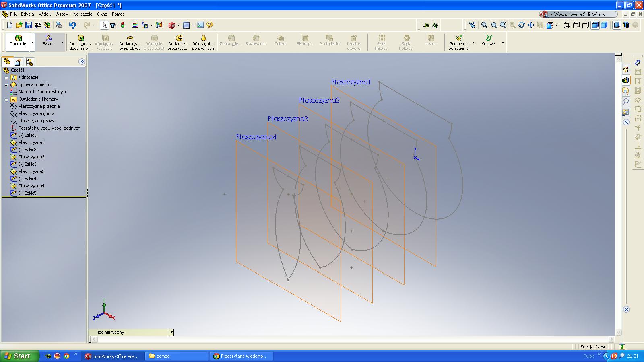The width and height of the screenshot is (644, 362).
Task: Expand Oświetlenie i kamery tree node
Action: pos(6,99)
